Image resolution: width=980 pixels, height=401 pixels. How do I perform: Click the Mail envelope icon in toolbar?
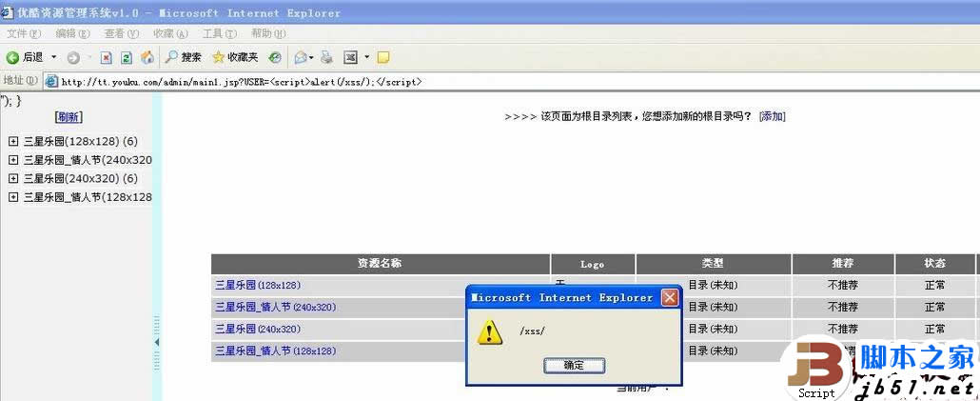pos(300,57)
